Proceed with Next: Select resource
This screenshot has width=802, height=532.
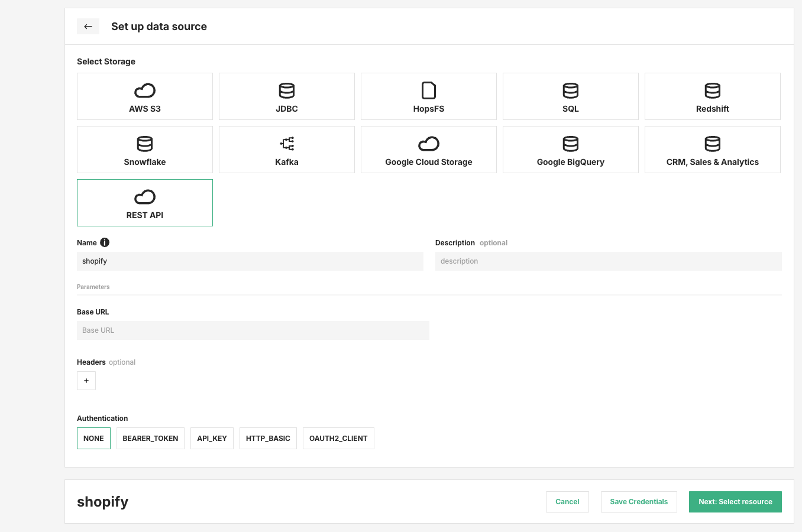[735, 501]
